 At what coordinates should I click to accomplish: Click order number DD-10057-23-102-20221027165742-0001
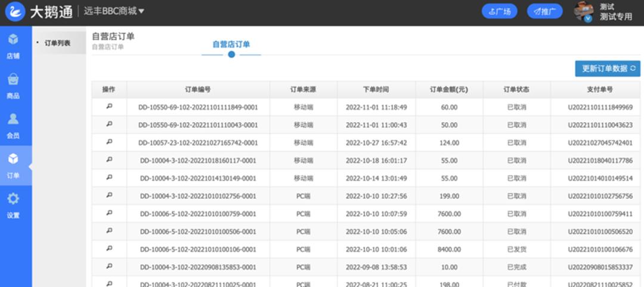coord(199,143)
